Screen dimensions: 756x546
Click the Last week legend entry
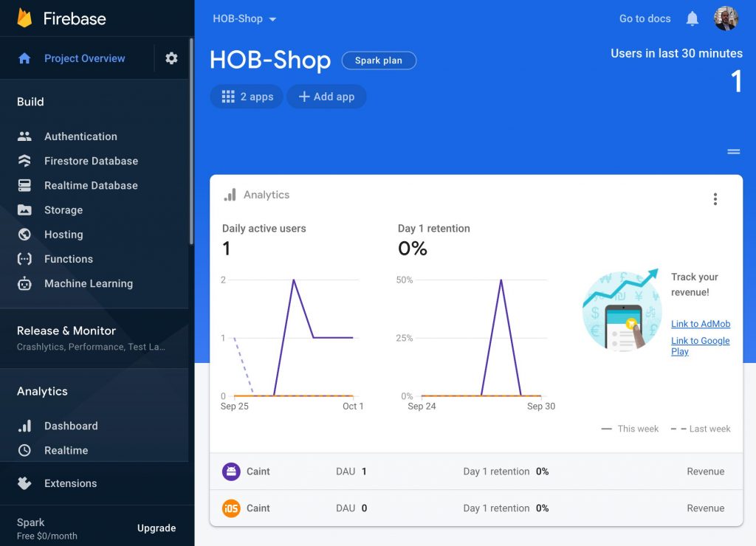701,429
